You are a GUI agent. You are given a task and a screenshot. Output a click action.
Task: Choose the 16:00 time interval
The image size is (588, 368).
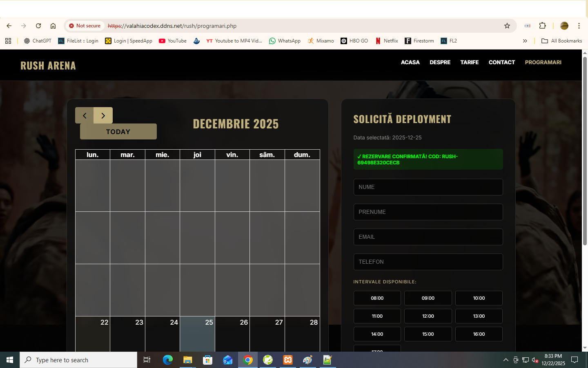pyautogui.click(x=479, y=334)
